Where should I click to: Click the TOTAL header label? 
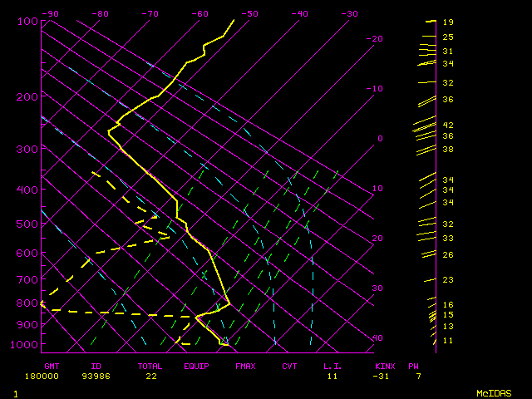(x=150, y=366)
